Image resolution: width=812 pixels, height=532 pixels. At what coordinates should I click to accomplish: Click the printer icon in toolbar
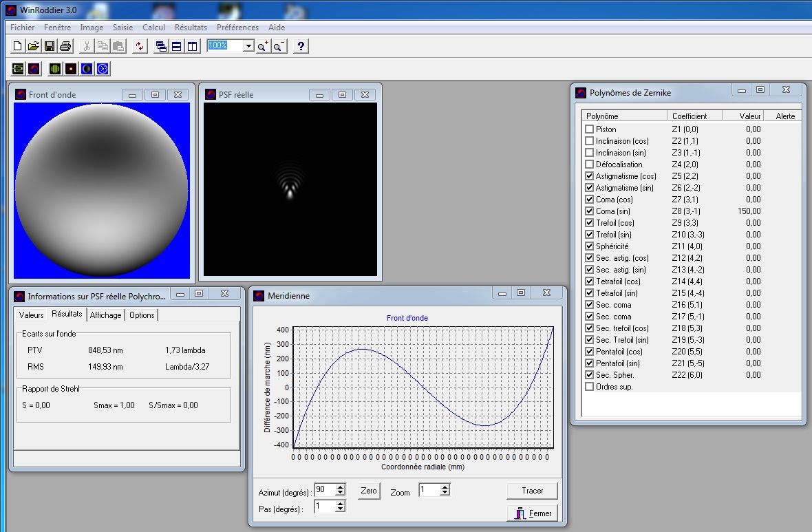point(65,46)
